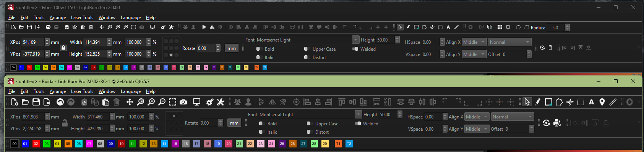Click mm units button in Ruida window

point(234,123)
